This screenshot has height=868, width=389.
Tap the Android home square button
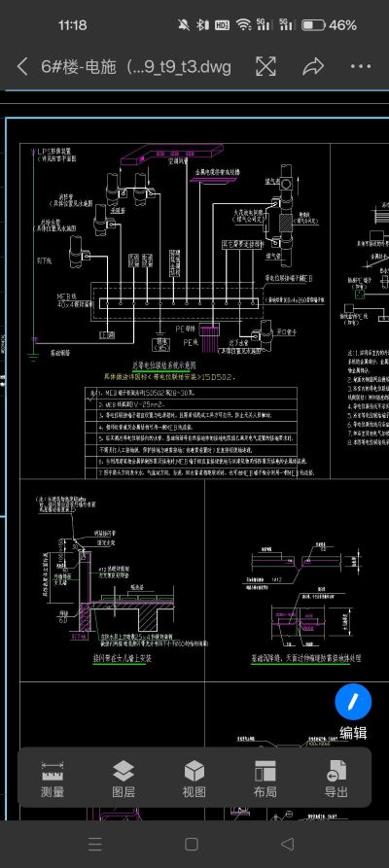click(x=192, y=845)
